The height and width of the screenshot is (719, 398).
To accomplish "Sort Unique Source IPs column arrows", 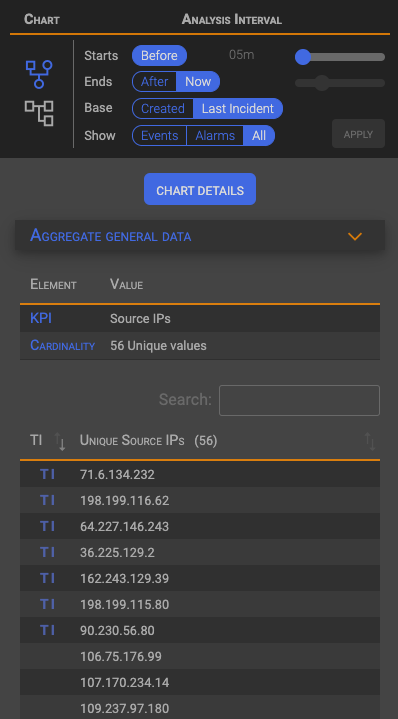I will pyautogui.click(x=370, y=441).
